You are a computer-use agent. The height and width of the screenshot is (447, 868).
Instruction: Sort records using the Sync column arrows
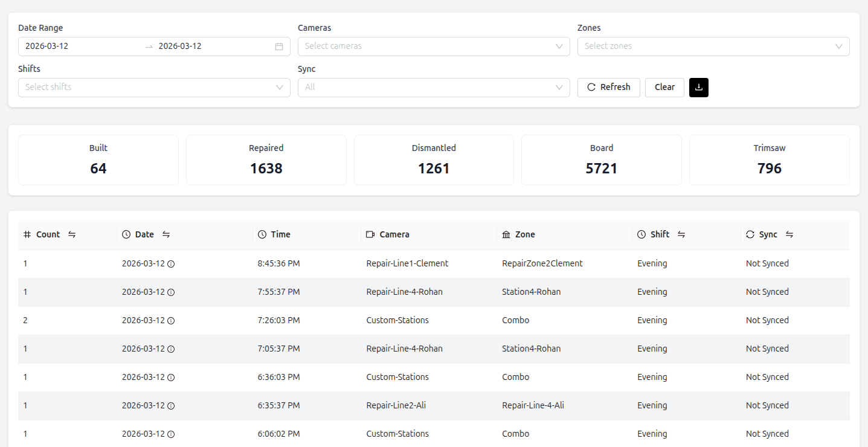(789, 234)
